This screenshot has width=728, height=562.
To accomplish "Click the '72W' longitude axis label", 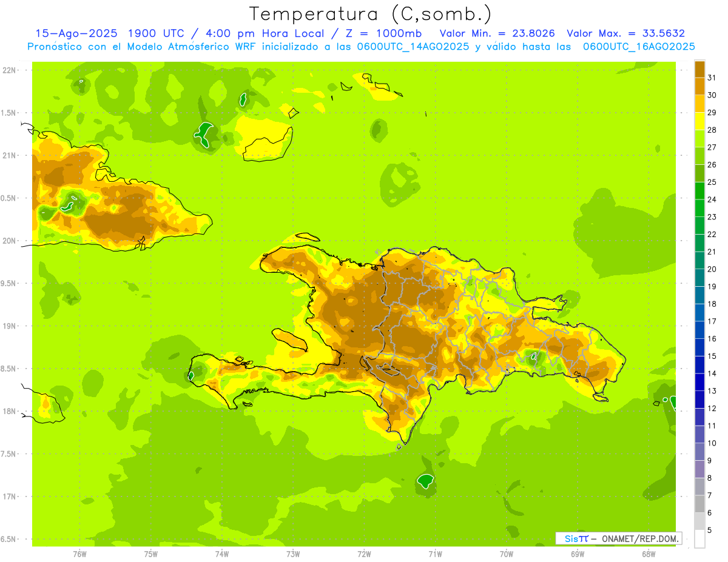I will [364, 554].
